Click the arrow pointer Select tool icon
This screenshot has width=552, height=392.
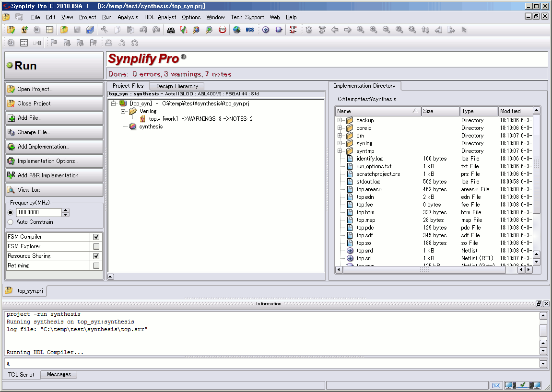click(x=464, y=30)
